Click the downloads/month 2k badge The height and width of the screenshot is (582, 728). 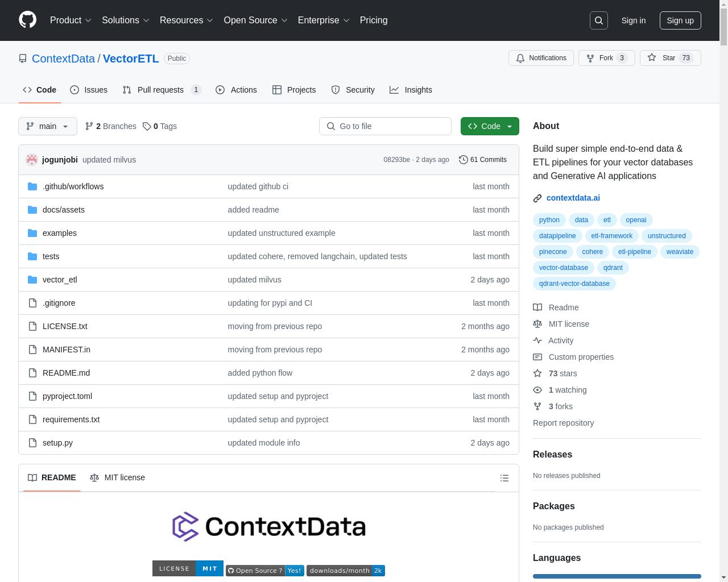pos(346,571)
